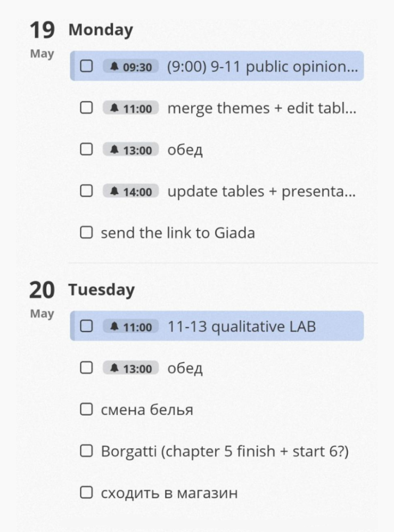The image size is (394, 532).
Task: Mark send the link to Giada done
Action: 86,233
